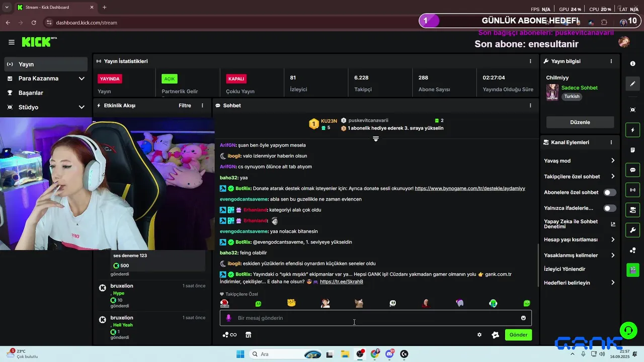Toggle the camera stream preview icon
This screenshot has height=362, width=644.
point(632,210)
